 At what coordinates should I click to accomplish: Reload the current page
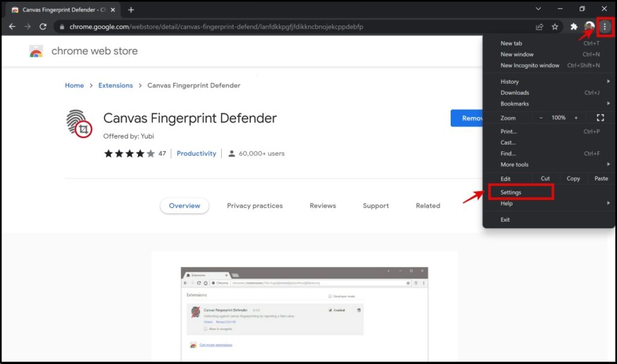43,27
